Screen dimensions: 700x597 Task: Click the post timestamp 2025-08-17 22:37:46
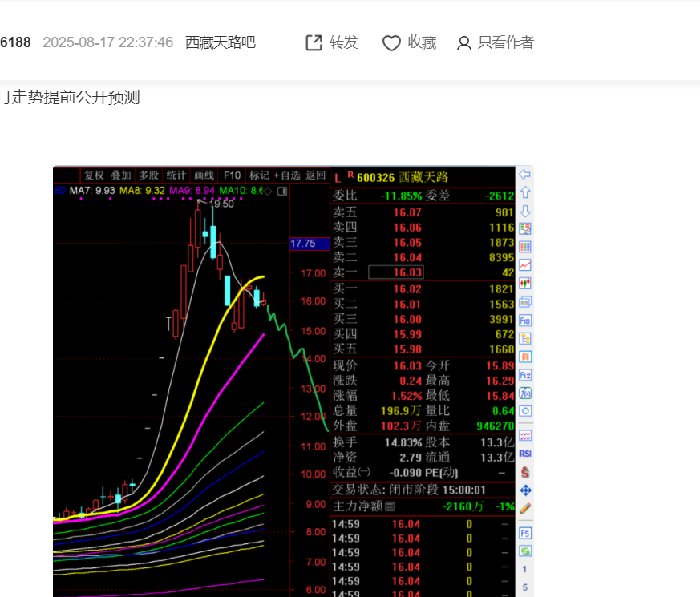(108, 42)
